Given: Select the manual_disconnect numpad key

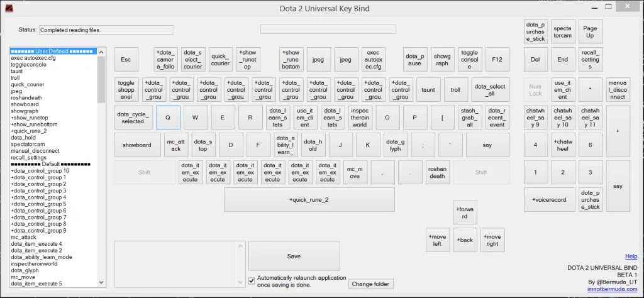Looking at the screenshot, I should 618,90.
